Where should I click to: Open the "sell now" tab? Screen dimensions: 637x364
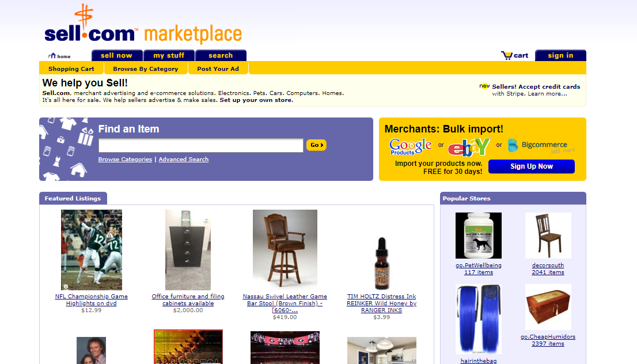click(116, 55)
